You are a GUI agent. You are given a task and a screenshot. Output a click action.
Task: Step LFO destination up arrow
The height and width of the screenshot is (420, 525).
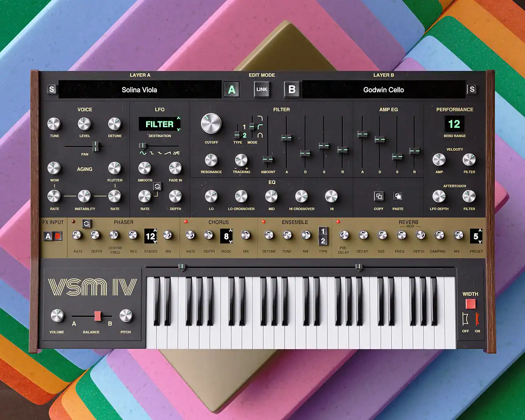(179, 118)
